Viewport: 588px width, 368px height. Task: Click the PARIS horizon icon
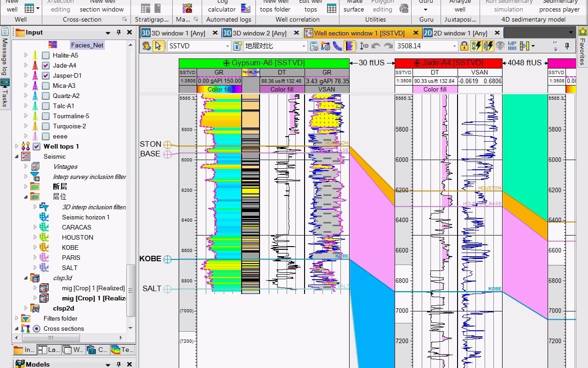pyautogui.click(x=44, y=258)
